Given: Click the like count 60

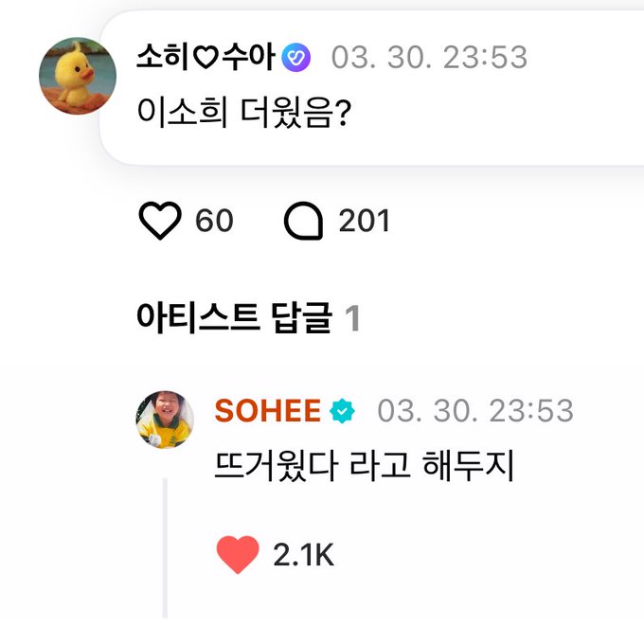Looking at the screenshot, I should [214, 221].
